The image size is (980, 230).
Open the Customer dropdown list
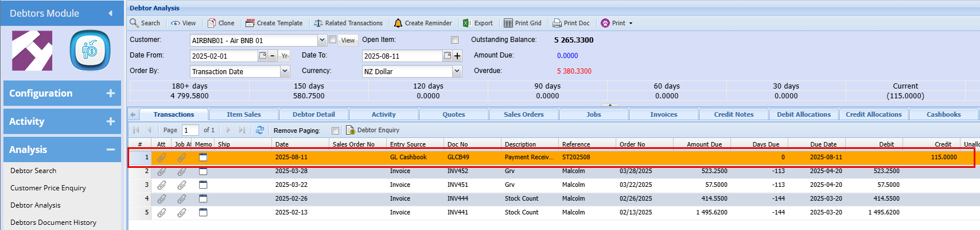322,40
